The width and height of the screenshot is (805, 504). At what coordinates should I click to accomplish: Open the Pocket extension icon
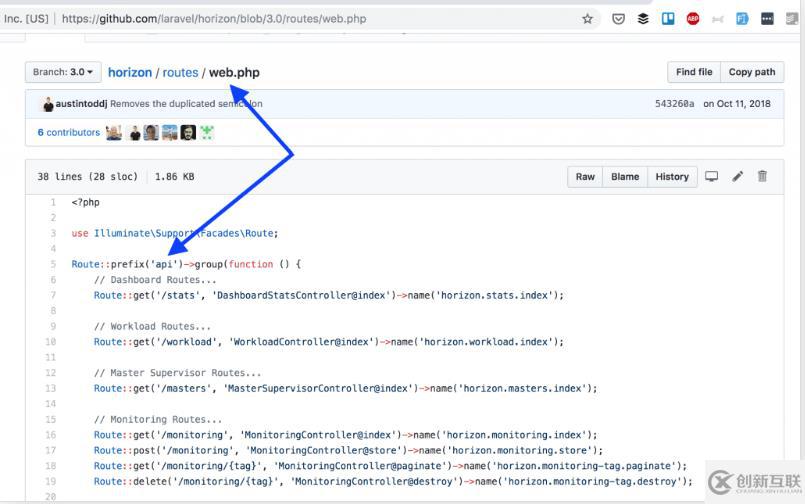(x=618, y=19)
